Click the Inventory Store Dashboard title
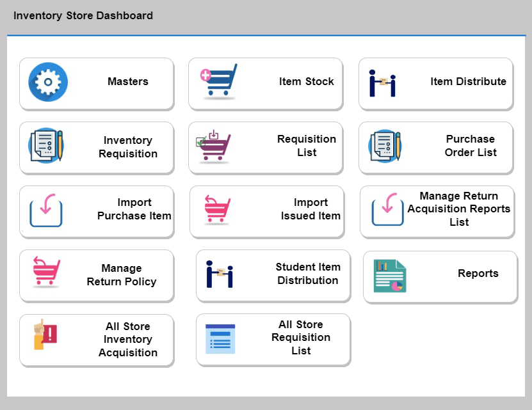The image size is (532, 410). (83, 15)
